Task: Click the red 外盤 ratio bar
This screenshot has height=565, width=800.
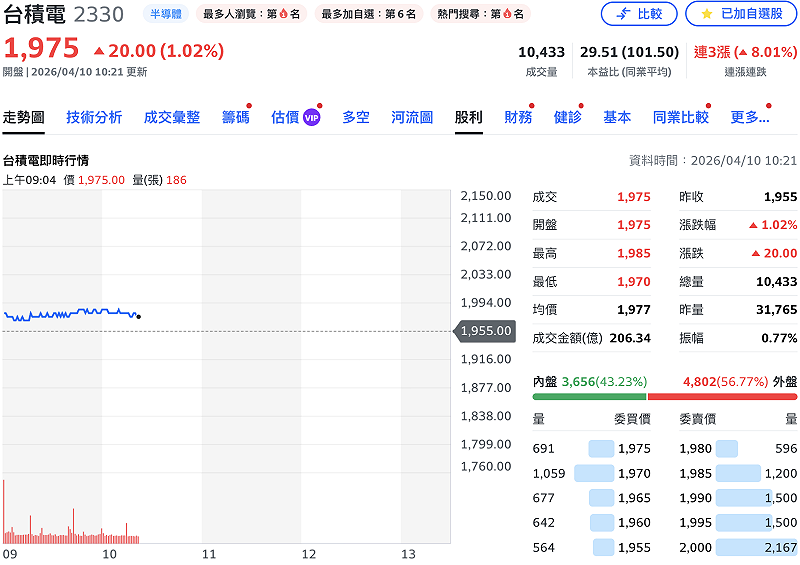Action: pyautogui.click(x=722, y=397)
